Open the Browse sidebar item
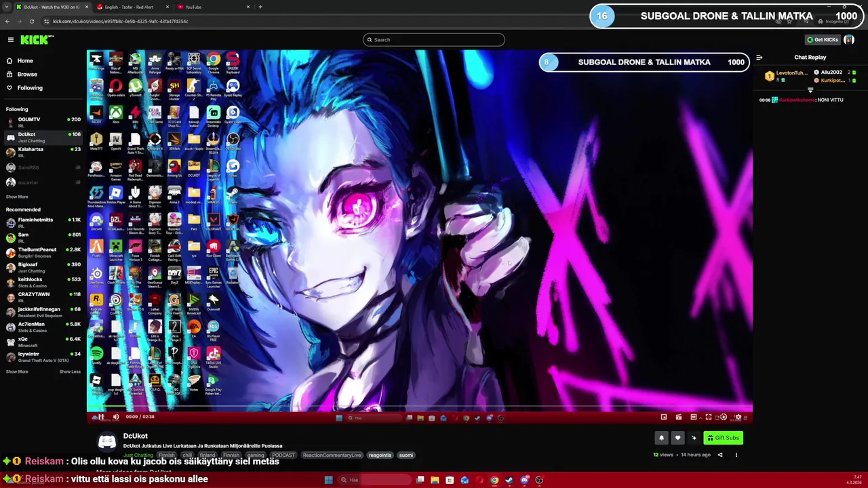This screenshot has width=868, height=488. [27, 75]
